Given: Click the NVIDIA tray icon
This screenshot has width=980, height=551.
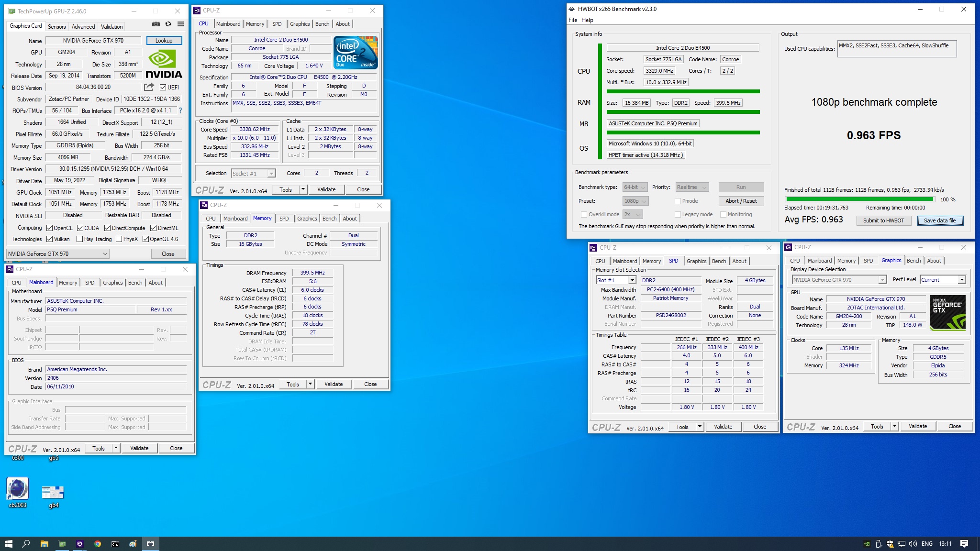Looking at the screenshot, I should (867, 544).
